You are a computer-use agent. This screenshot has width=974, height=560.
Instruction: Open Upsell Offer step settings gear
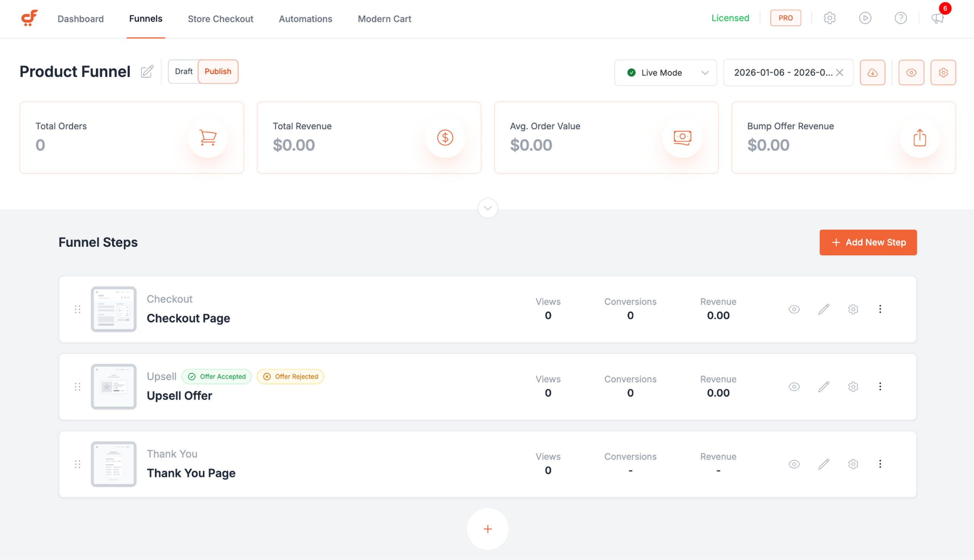853,387
